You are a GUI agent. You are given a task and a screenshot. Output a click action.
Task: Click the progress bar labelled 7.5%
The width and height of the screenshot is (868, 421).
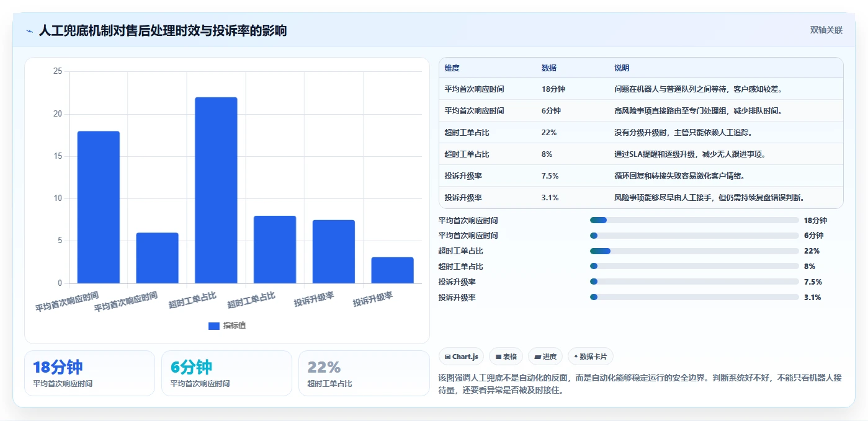(x=694, y=281)
